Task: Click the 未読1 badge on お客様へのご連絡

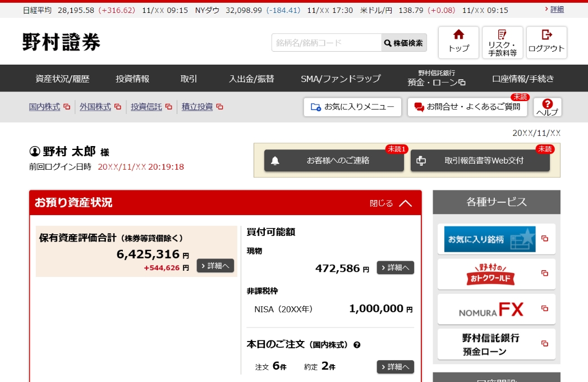Action: click(x=397, y=149)
